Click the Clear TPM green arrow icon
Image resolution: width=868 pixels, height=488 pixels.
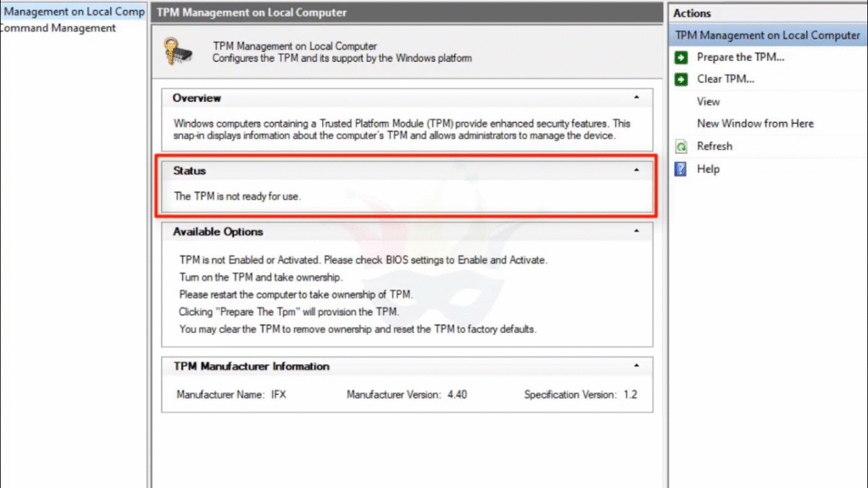(x=681, y=79)
